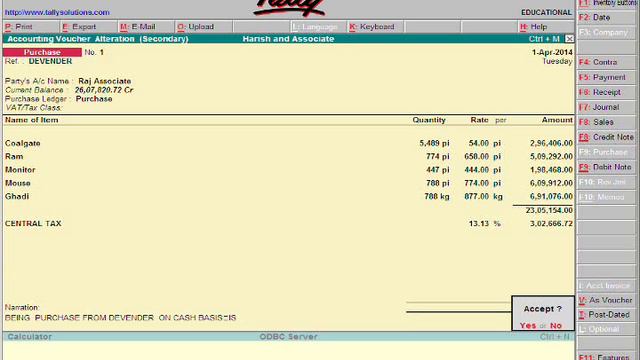Screen dimensions: 640x360
Task: Switch to F4 Contra voucher
Action: (x=606, y=62)
